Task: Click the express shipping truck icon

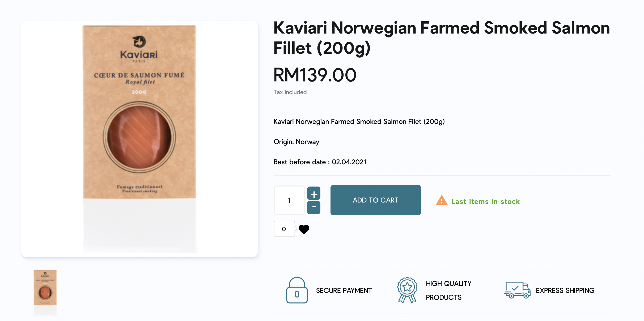Action: [517, 290]
